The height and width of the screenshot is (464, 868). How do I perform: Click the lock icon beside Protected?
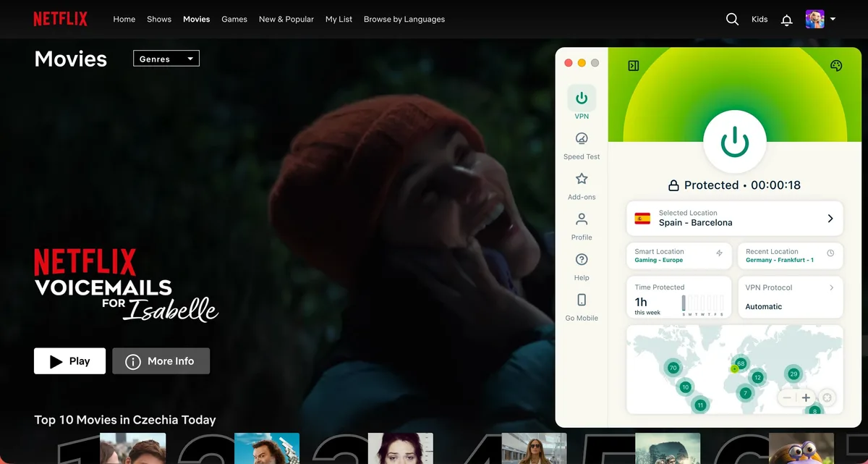tap(673, 185)
